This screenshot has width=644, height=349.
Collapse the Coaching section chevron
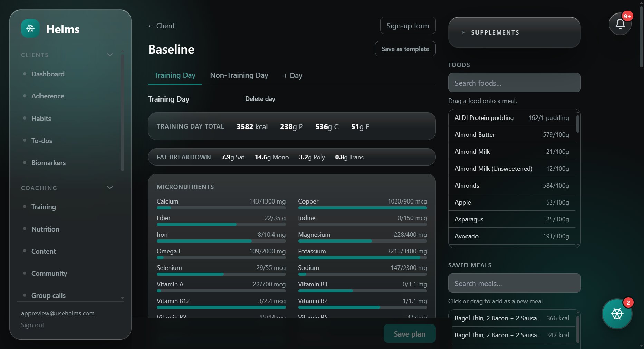click(110, 188)
